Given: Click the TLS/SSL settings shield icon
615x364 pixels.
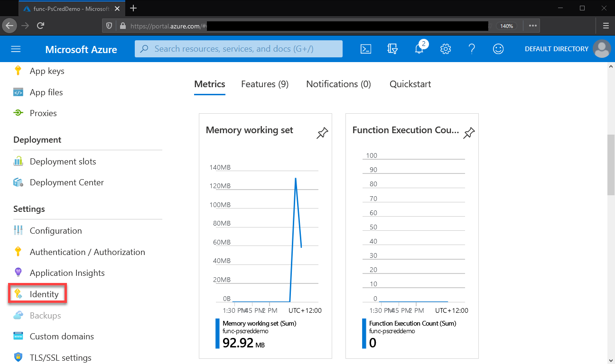Looking at the screenshot, I should 18,357.
